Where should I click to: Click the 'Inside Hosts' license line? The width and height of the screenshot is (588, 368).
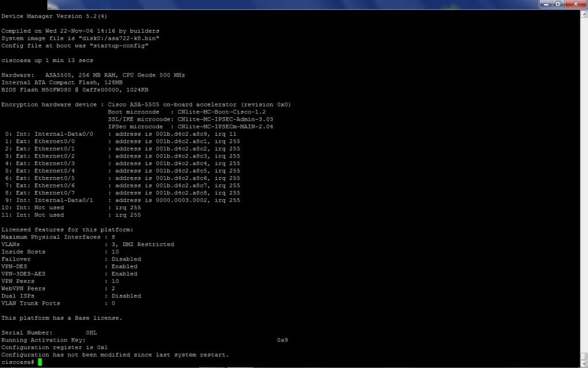60,252
